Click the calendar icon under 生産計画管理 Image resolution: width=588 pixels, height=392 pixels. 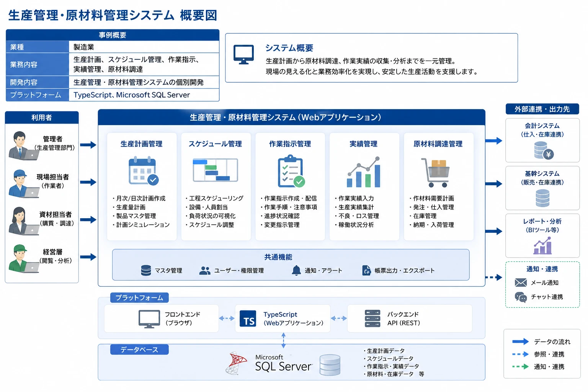point(143,171)
